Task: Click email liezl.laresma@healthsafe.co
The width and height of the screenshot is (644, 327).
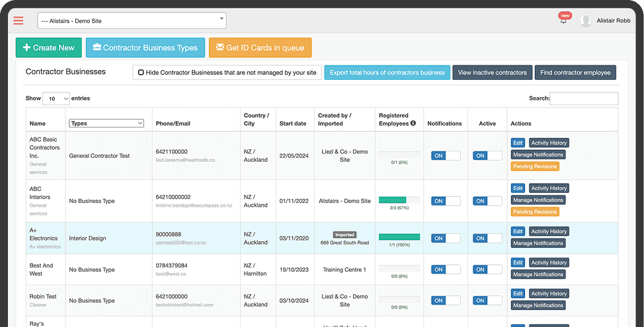Action: (x=185, y=160)
